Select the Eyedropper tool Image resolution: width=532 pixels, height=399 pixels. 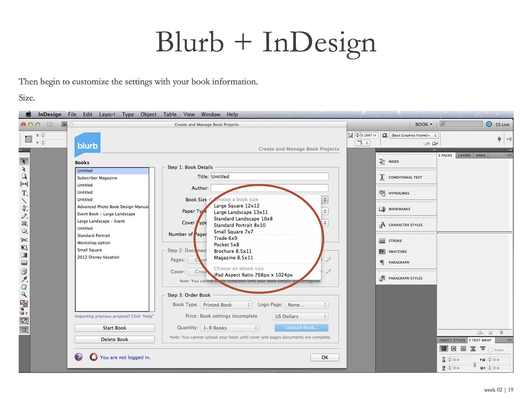click(24, 279)
